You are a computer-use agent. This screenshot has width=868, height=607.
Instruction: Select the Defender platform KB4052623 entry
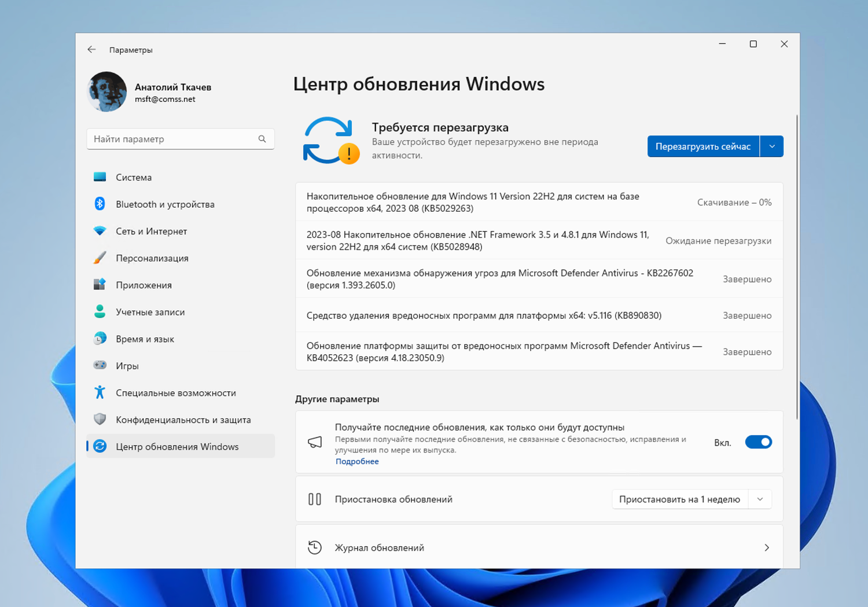(x=539, y=351)
